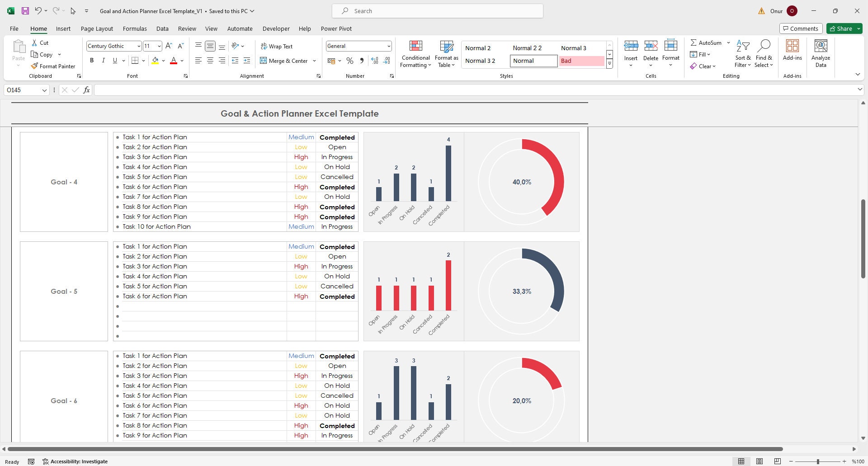The width and height of the screenshot is (868, 466).
Task: Toggle italic formatting
Action: pyautogui.click(x=103, y=60)
